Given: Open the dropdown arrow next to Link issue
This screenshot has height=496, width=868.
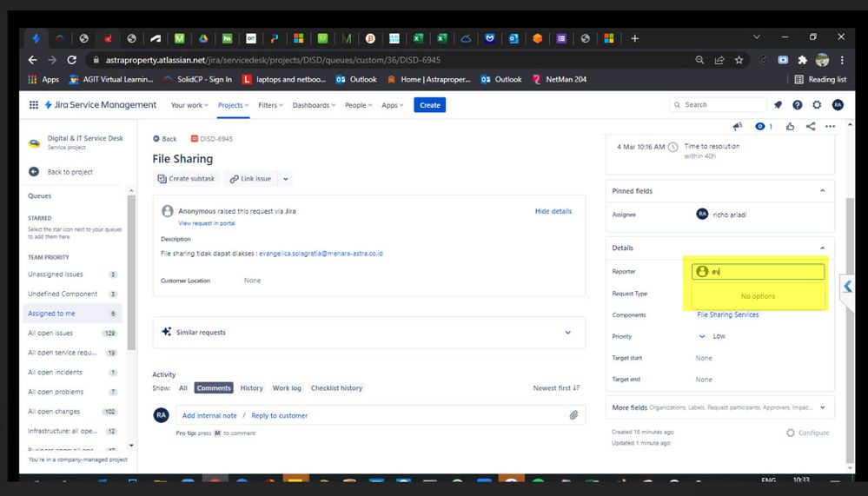Looking at the screenshot, I should (x=286, y=179).
